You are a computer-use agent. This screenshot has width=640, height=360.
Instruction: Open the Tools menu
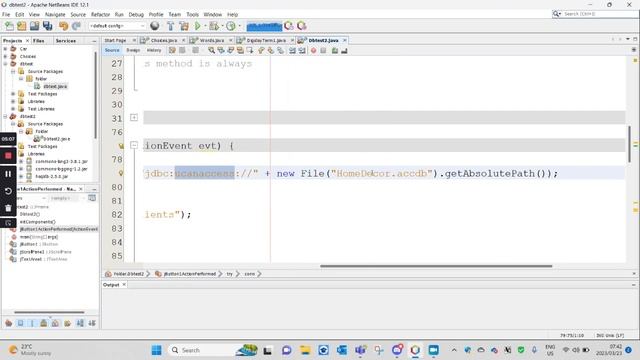[193, 14]
